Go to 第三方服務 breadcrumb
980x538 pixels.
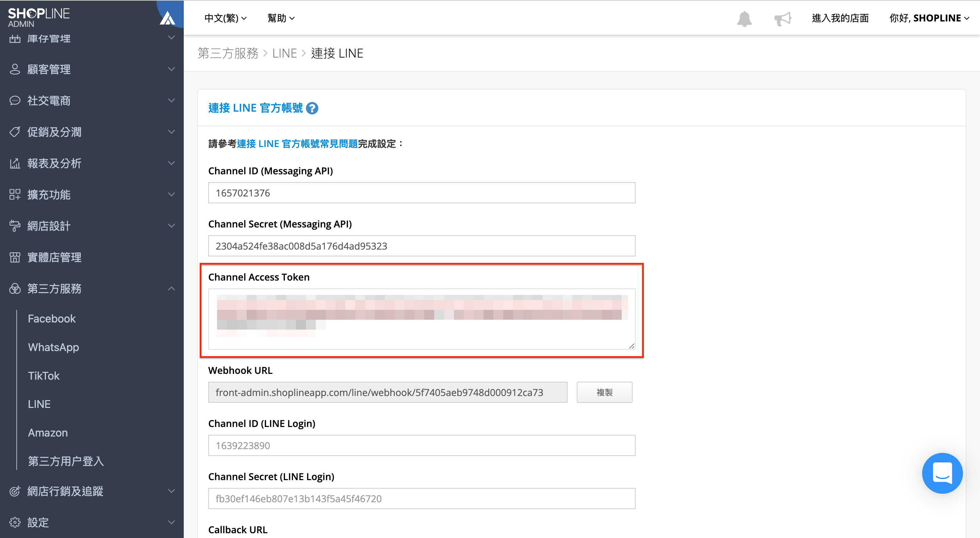228,53
